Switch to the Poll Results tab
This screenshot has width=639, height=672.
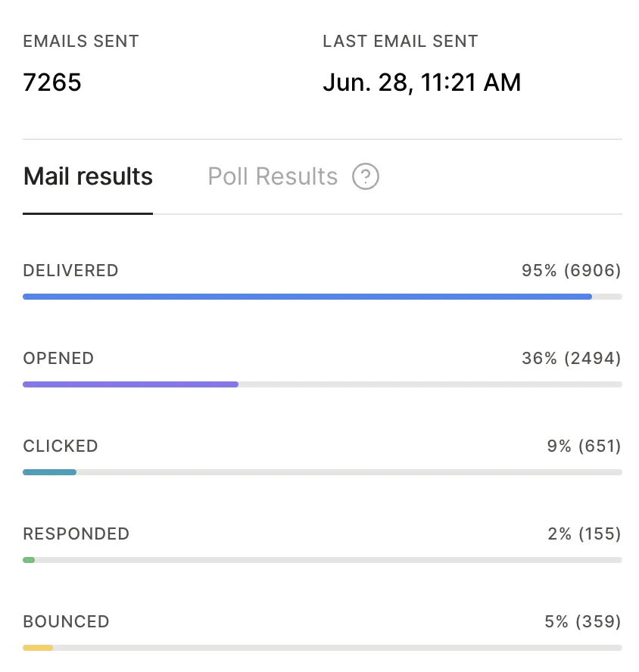[x=273, y=176]
